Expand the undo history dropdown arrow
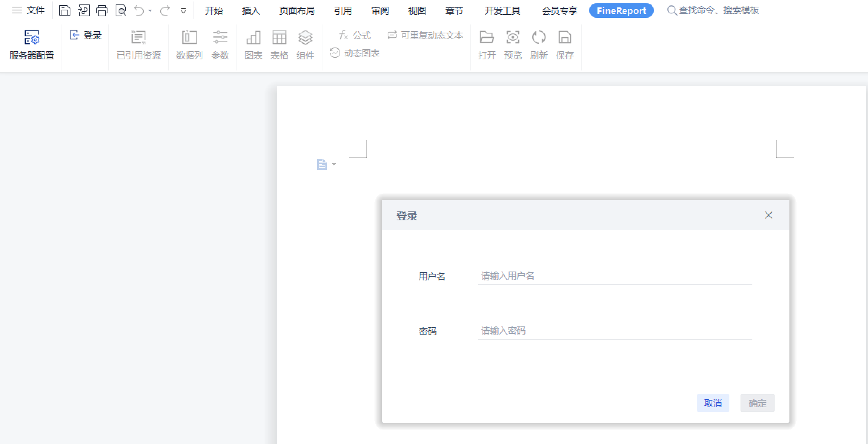 [x=150, y=11]
